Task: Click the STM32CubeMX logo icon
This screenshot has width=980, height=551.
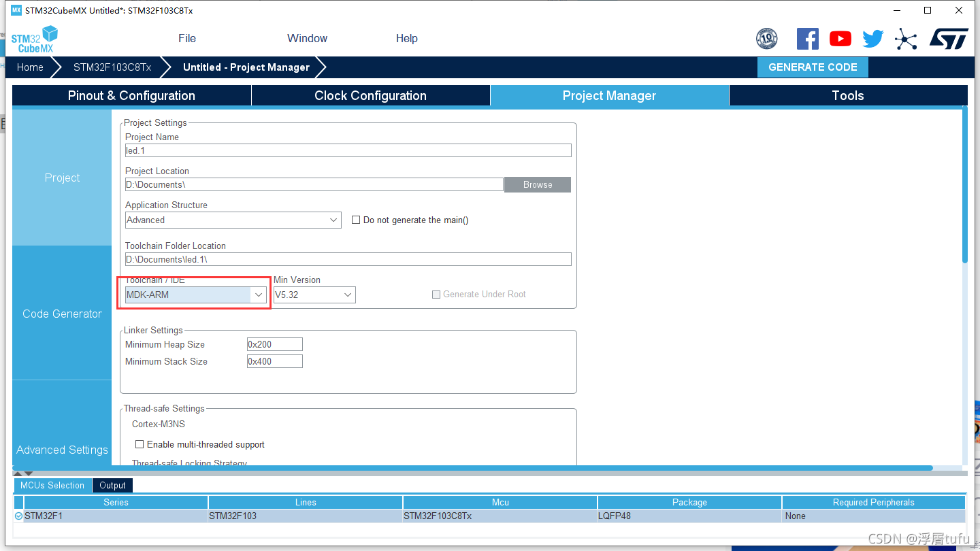Action: pos(34,39)
